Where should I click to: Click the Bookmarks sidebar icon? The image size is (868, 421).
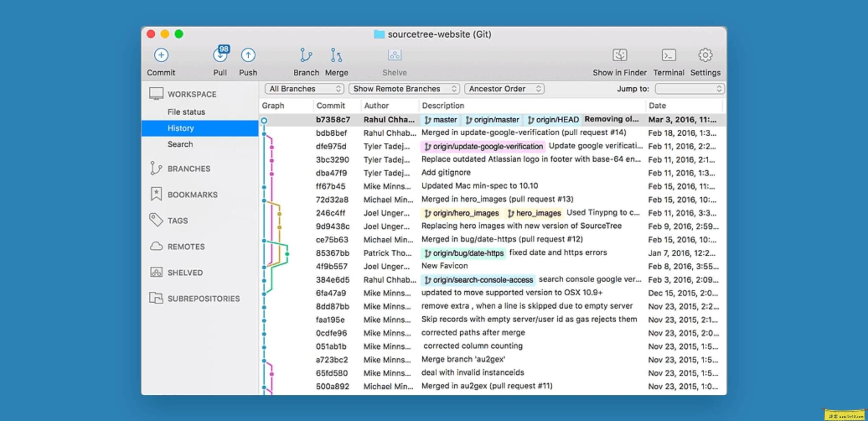(x=156, y=194)
